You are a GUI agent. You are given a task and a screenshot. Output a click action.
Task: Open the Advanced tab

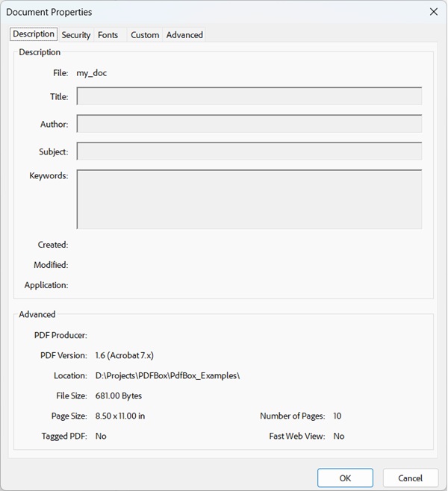click(x=184, y=35)
